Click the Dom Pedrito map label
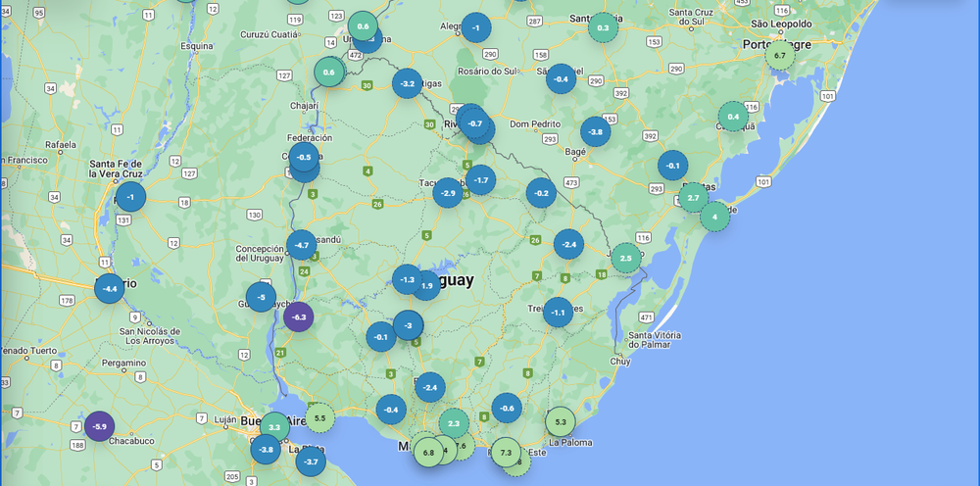The image size is (980, 486). (x=534, y=124)
